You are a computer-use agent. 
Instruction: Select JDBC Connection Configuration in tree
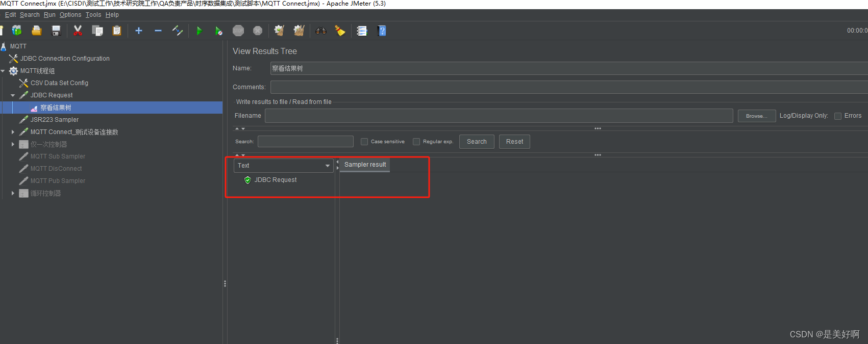pos(65,59)
